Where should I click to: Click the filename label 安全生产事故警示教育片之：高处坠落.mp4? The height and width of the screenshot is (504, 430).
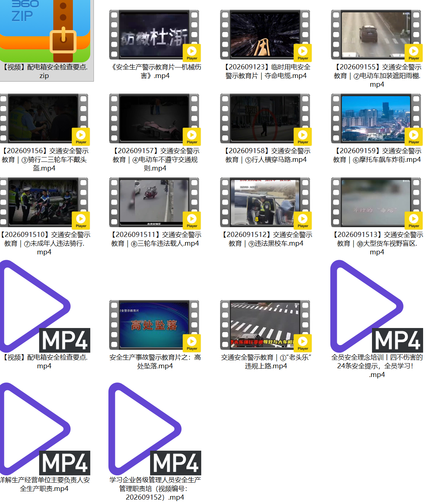tap(155, 362)
